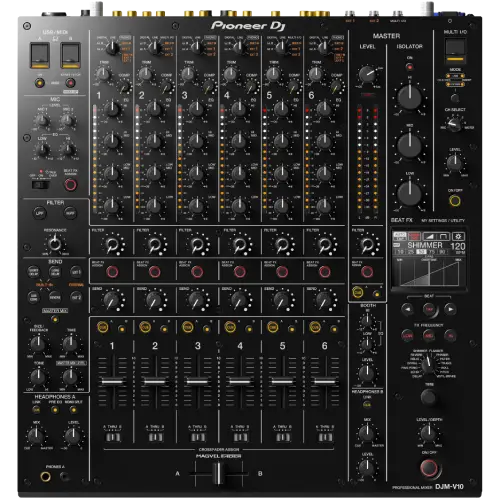Click channel 5 FILTER knob

click(x=282, y=245)
